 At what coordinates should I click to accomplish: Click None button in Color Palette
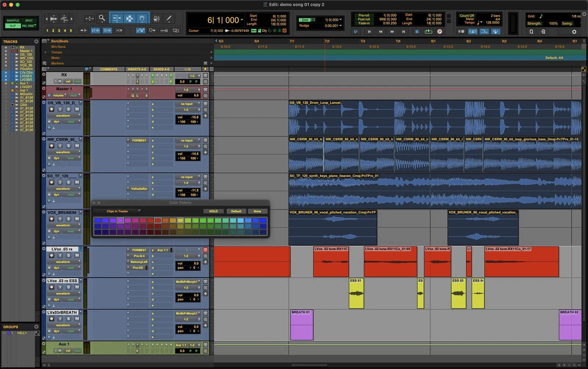coord(257,211)
